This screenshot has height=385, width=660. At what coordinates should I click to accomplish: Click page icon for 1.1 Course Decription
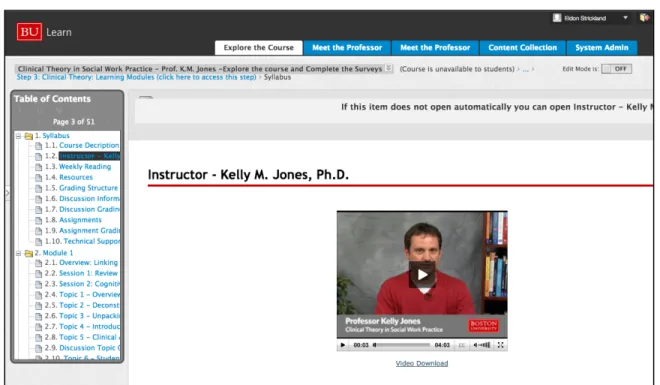click(x=38, y=146)
